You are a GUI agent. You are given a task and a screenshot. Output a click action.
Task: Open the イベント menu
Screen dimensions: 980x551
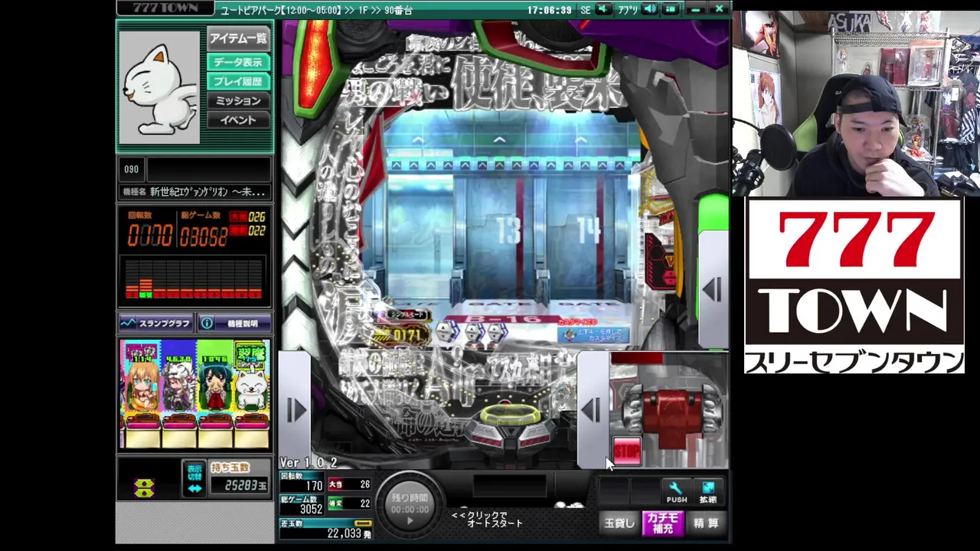(238, 120)
